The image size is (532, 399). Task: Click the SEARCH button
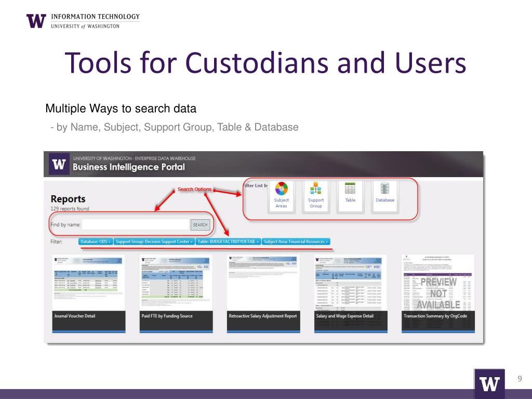tap(200, 224)
